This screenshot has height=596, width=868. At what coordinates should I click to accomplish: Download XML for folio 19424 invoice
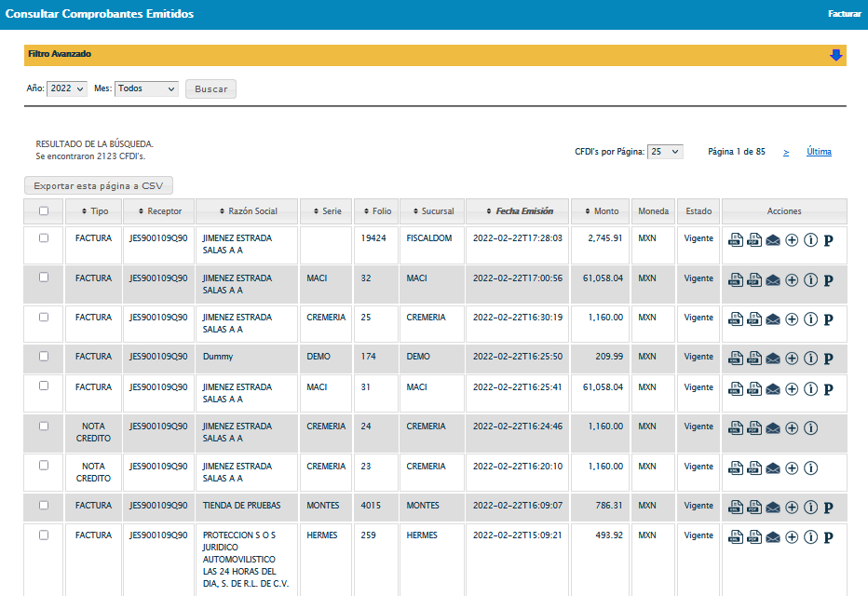coord(736,240)
